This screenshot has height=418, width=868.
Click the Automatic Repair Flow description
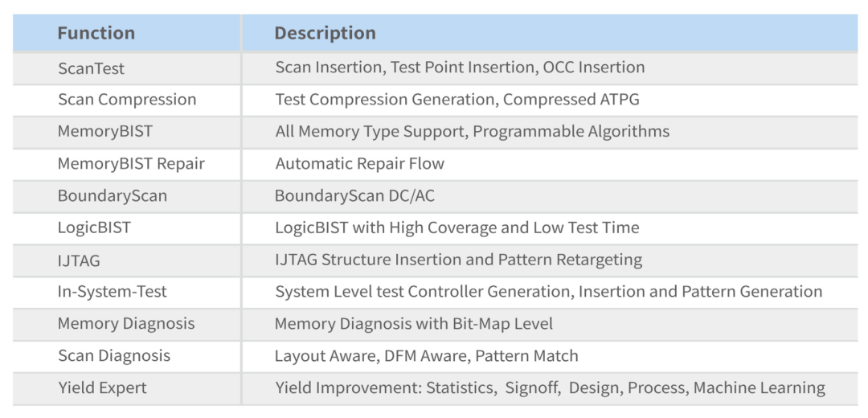(x=359, y=164)
